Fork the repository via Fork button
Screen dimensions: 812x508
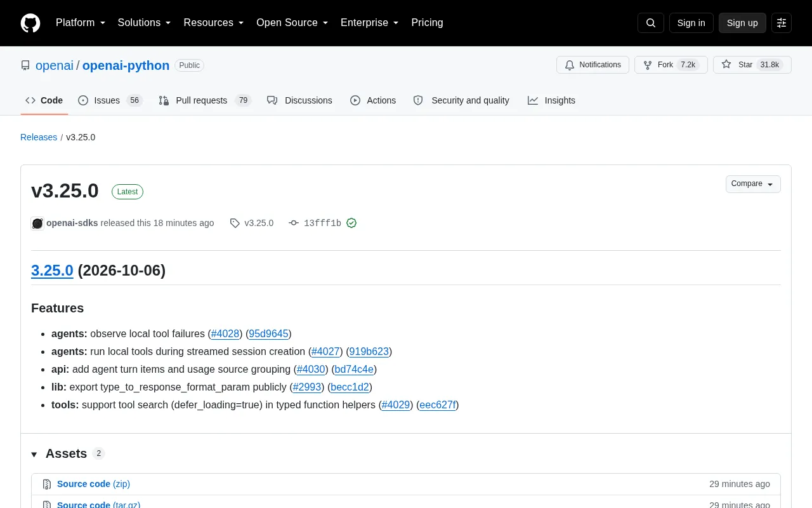tap(671, 65)
